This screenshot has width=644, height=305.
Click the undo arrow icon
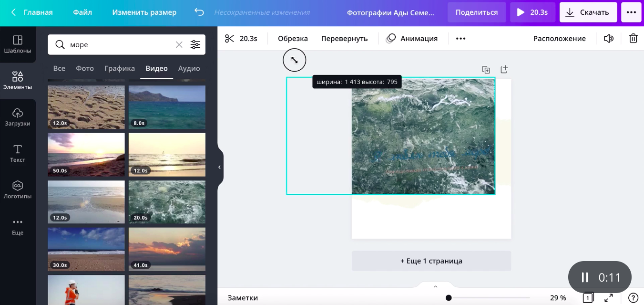point(199,12)
